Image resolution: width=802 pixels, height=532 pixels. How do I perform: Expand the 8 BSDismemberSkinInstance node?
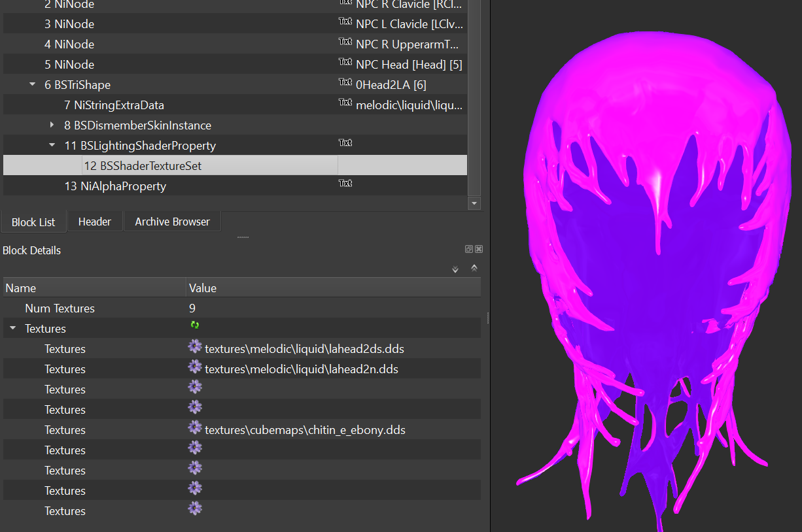pos(52,125)
